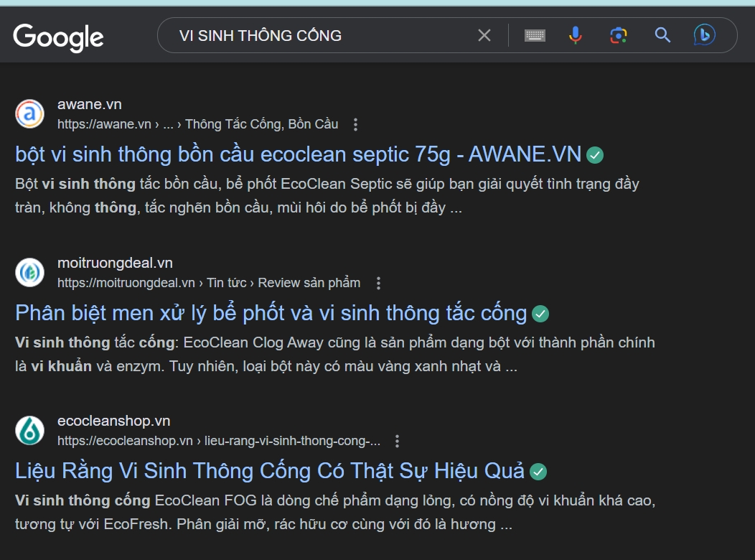Open the on-screen keyboard input tool

click(x=535, y=35)
